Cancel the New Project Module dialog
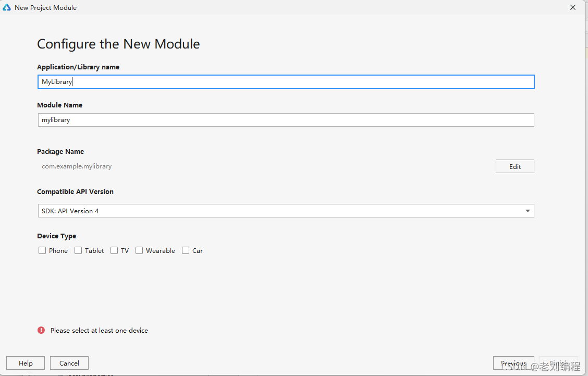 [x=69, y=363]
